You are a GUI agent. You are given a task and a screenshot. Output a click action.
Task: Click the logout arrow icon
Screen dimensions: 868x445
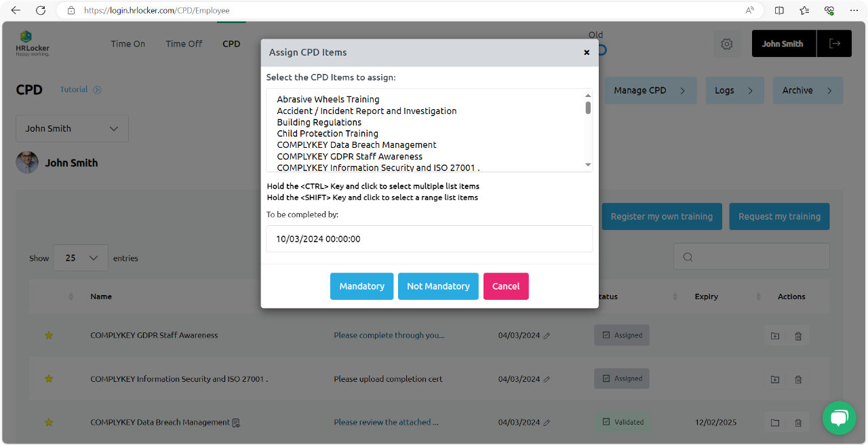834,44
